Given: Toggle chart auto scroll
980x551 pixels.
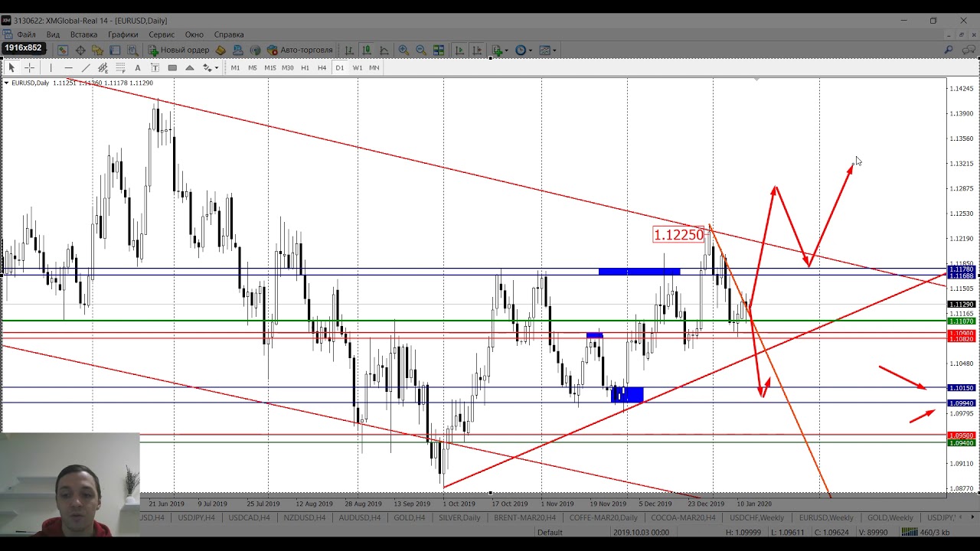Looking at the screenshot, I should pyautogui.click(x=459, y=50).
